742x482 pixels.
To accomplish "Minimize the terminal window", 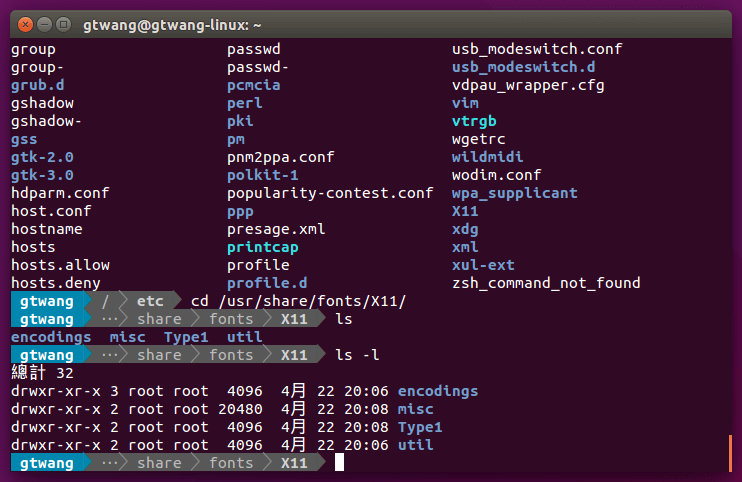I will pos(44,24).
